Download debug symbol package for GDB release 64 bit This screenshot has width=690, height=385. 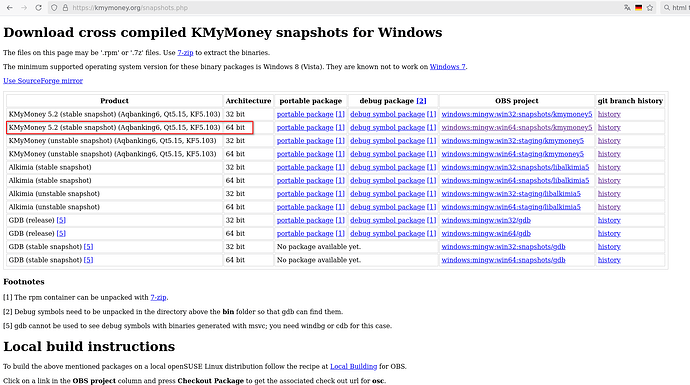coord(388,233)
